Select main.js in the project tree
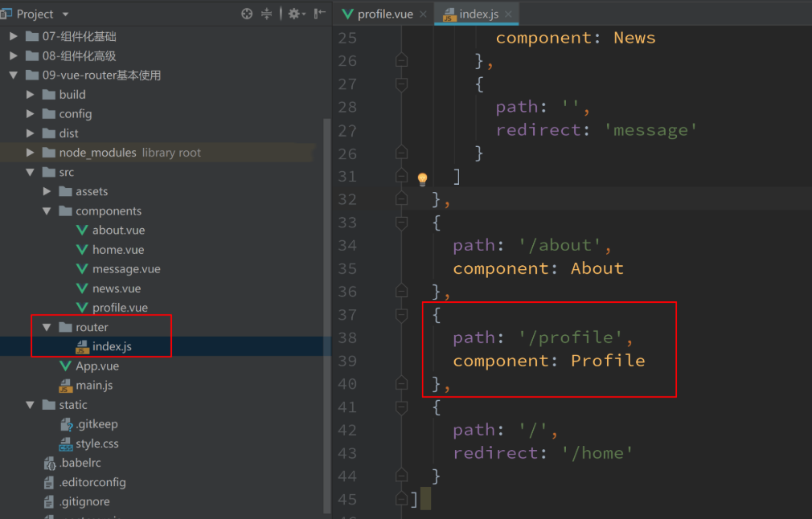 click(x=94, y=386)
